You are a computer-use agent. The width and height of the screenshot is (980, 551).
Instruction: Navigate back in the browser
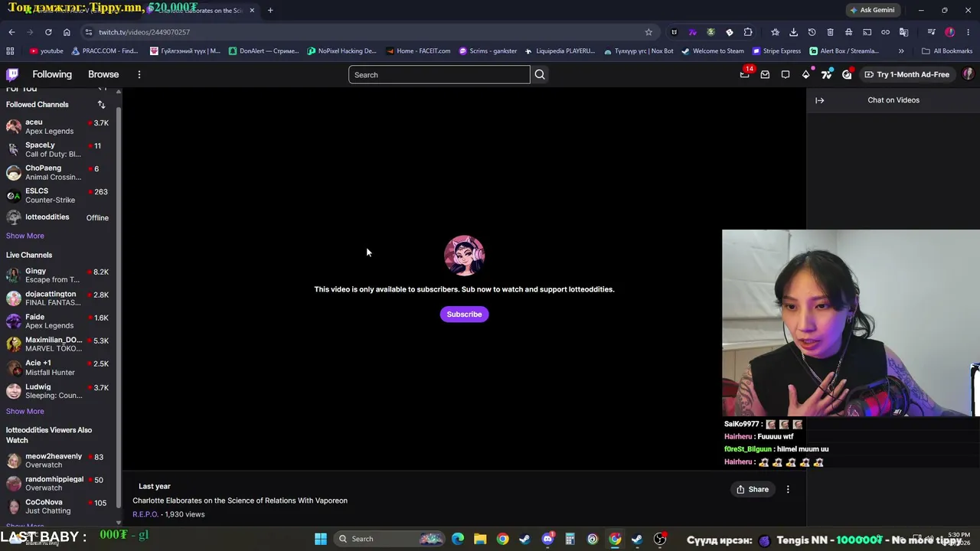click(x=11, y=32)
